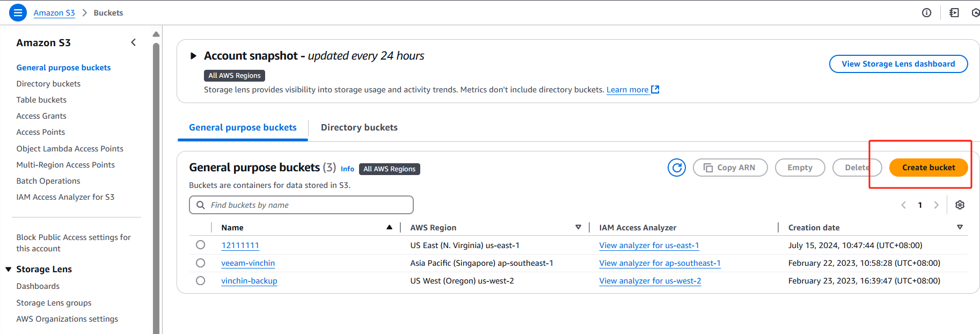Open Batch Operations in sidebar
980x334 pixels.
click(x=48, y=181)
